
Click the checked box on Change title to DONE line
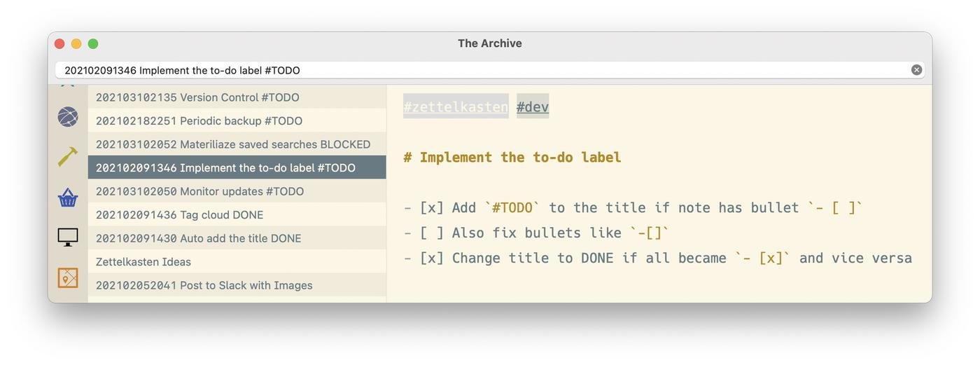click(x=431, y=259)
